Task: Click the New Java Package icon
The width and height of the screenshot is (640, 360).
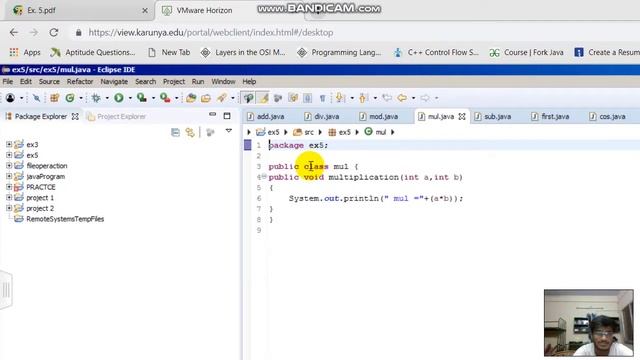Action: (x=54, y=98)
